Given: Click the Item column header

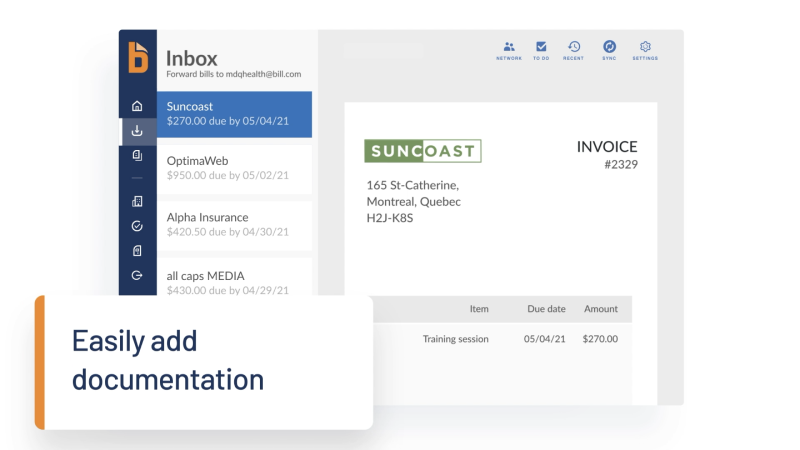Looking at the screenshot, I should pyautogui.click(x=479, y=309).
